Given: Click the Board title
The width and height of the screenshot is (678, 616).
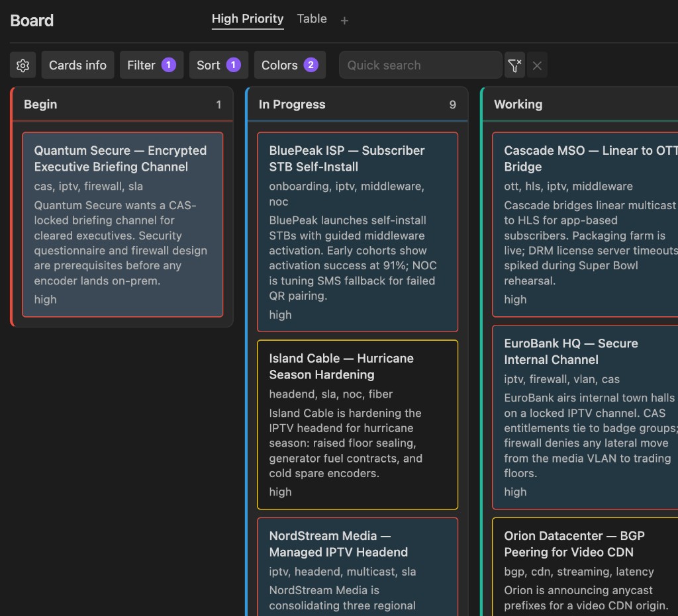Looking at the screenshot, I should (32, 21).
